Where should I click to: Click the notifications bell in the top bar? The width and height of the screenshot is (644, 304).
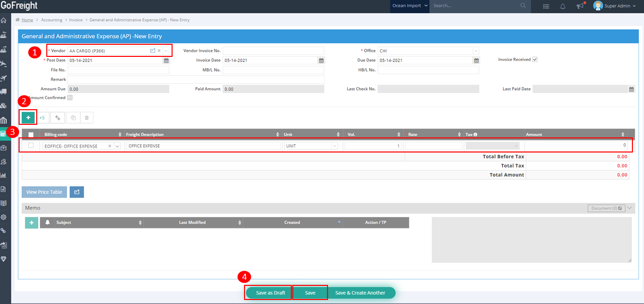click(x=562, y=6)
